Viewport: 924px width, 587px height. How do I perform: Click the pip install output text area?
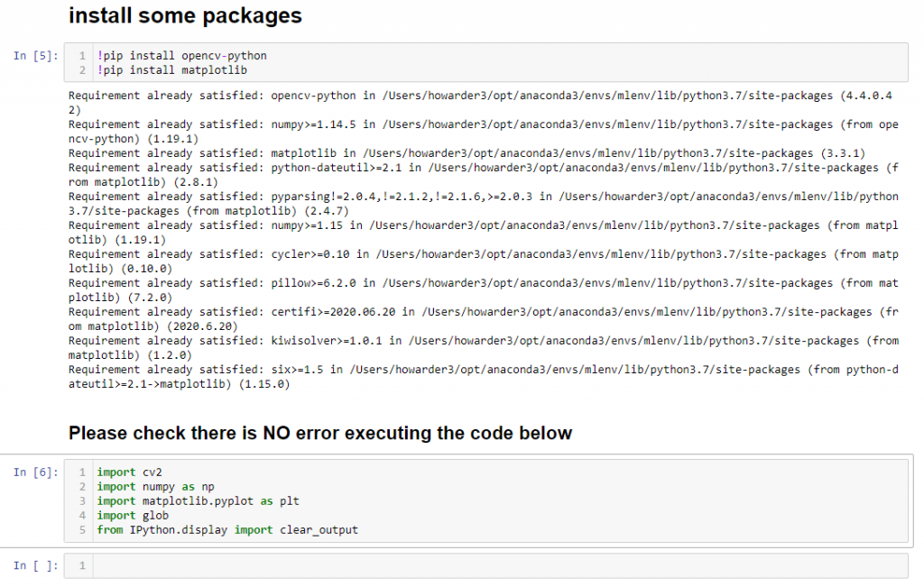click(483, 240)
